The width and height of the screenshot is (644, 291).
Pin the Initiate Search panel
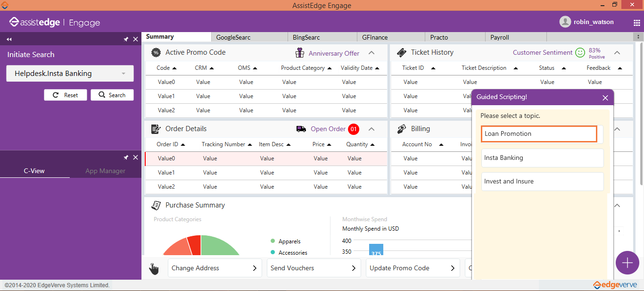126,39
